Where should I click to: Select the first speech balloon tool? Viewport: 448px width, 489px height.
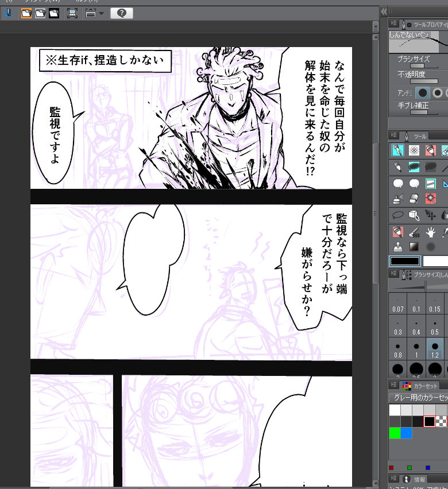tap(397, 184)
